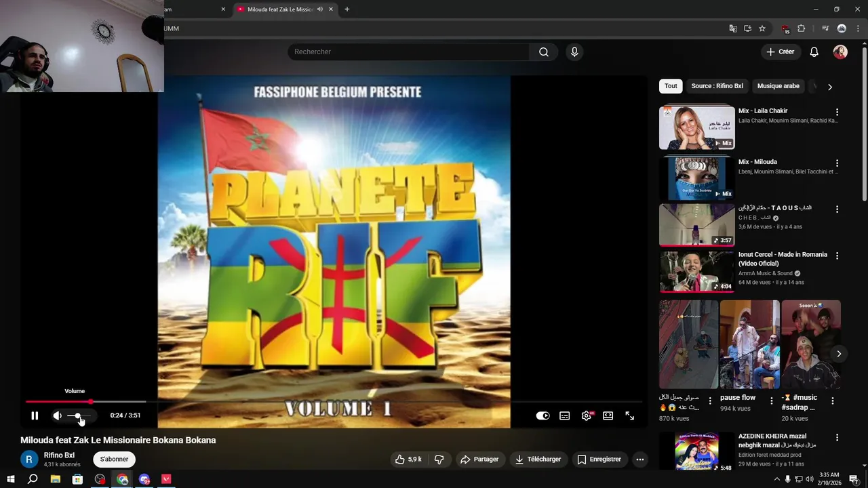Open options for T A O U S video
Screen dimensions: 868x488
coord(837,209)
